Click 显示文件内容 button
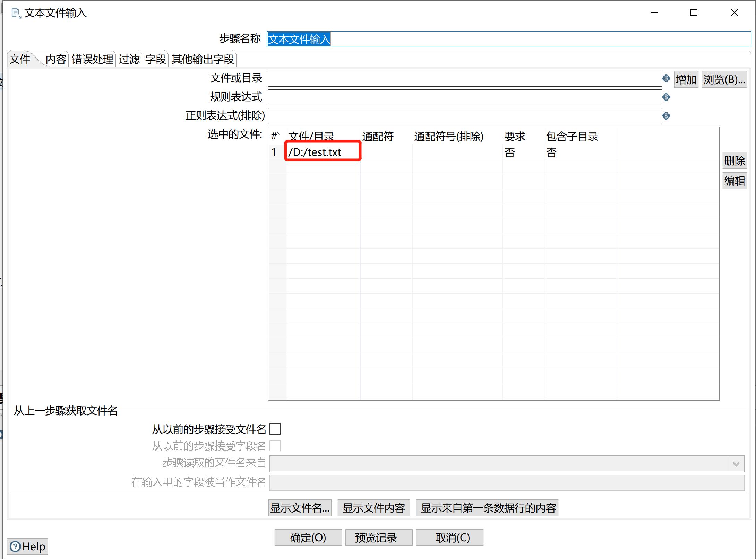This screenshot has height=559, width=756. (374, 508)
